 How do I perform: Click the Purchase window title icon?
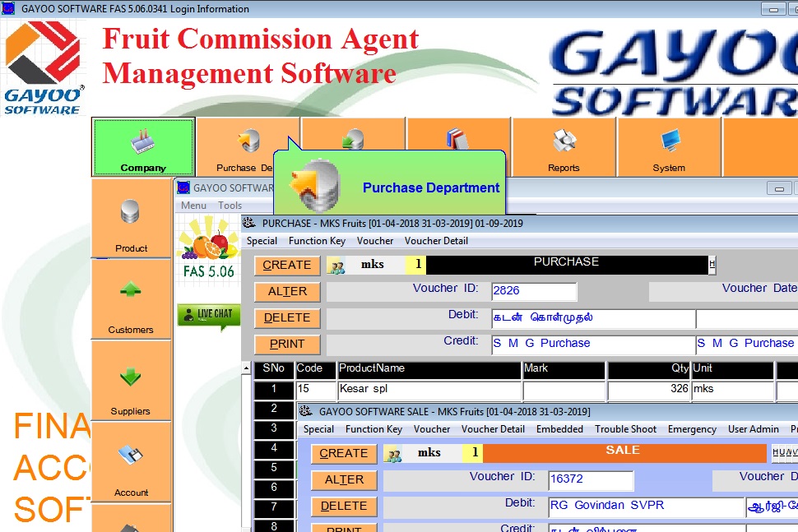tap(249, 224)
